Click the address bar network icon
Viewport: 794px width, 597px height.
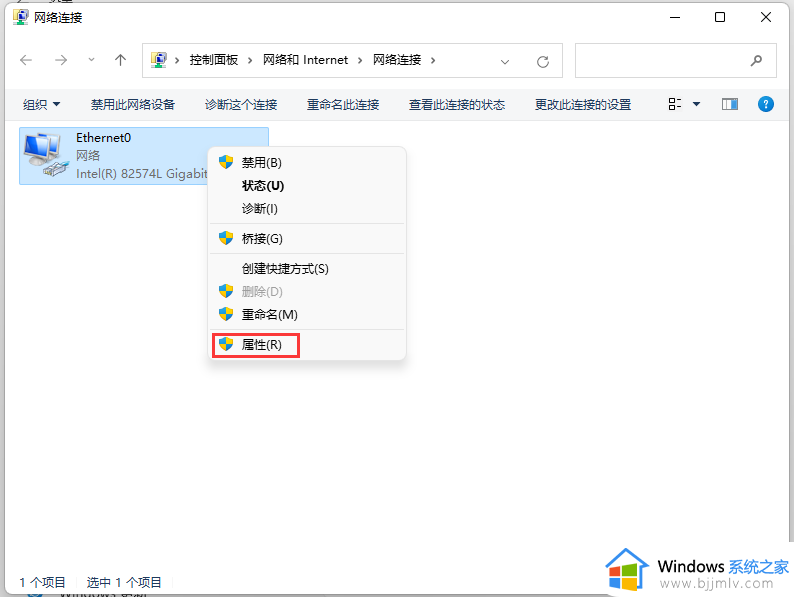click(159, 60)
